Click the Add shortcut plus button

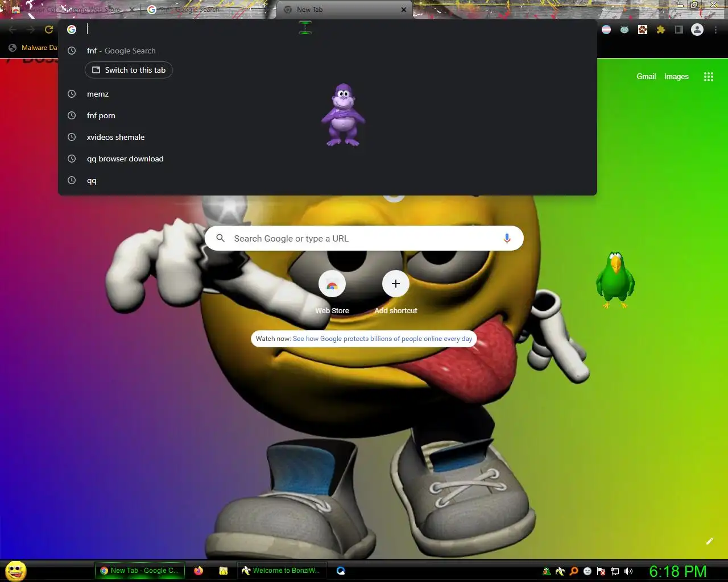[x=396, y=284]
